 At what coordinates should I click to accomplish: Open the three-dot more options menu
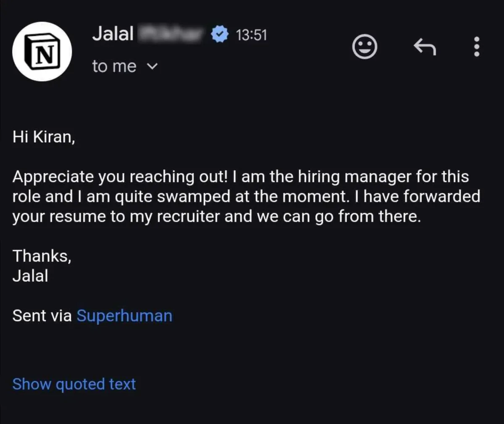pyautogui.click(x=476, y=47)
